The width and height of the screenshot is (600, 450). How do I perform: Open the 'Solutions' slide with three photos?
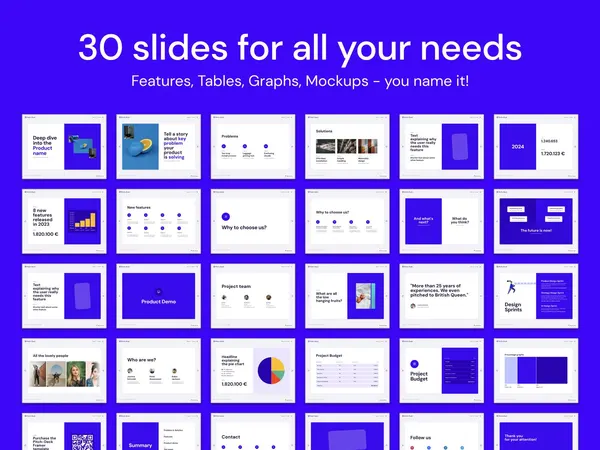(x=347, y=147)
